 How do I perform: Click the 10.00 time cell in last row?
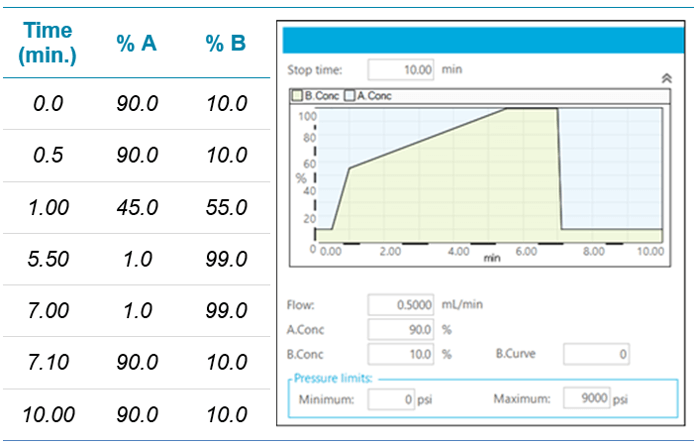[x=49, y=414]
